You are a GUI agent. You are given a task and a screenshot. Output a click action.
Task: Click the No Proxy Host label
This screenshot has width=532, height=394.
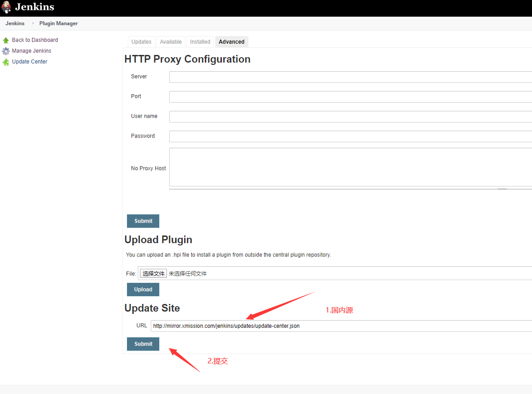click(148, 168)
